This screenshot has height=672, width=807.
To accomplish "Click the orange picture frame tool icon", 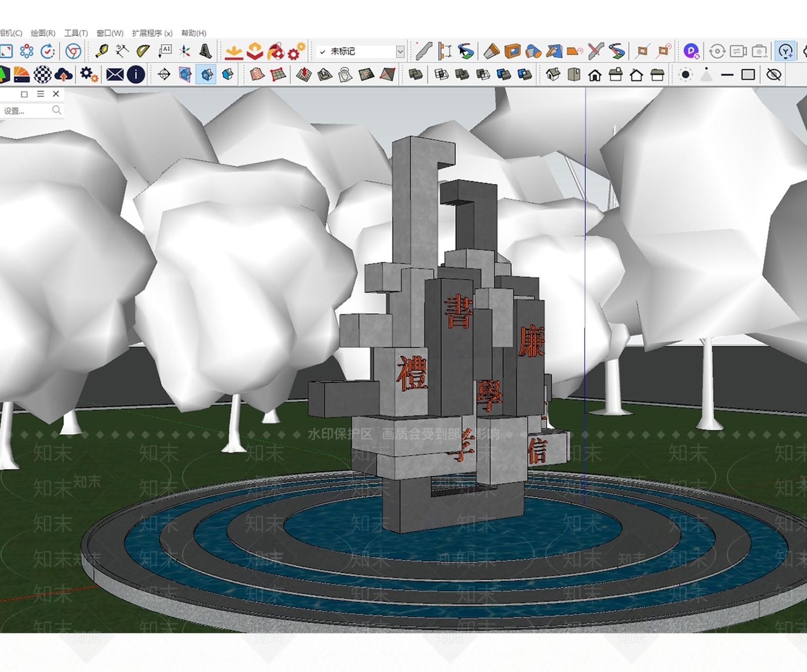I will point(512,51).
